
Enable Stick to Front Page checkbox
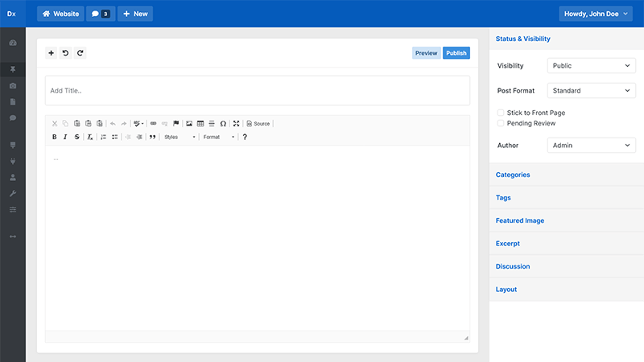point(501,113)
